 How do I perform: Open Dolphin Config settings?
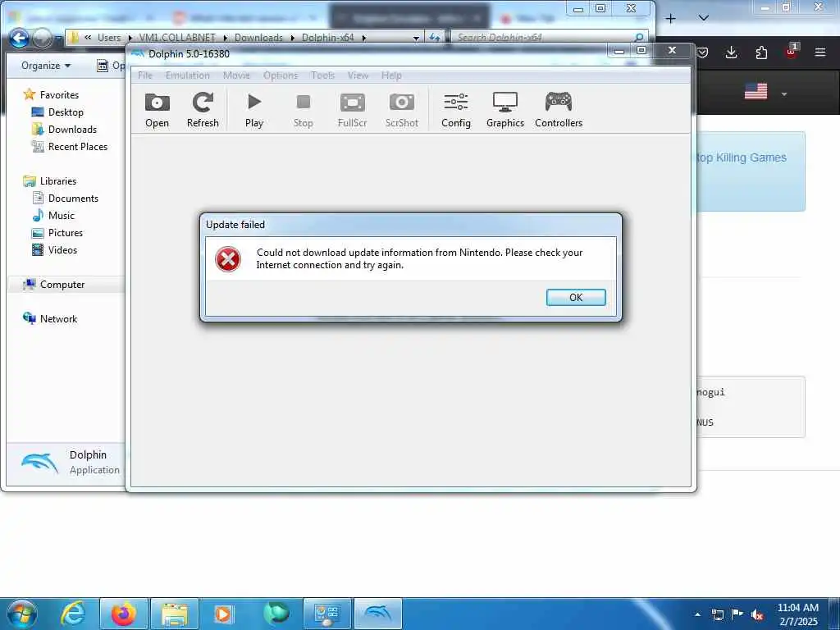(456, 110)
